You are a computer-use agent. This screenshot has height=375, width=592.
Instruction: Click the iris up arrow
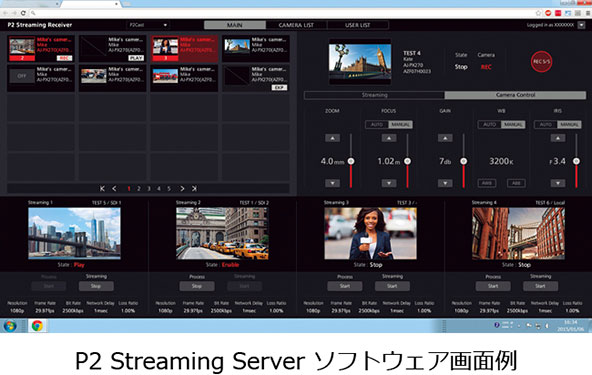(x=558, y=138)
